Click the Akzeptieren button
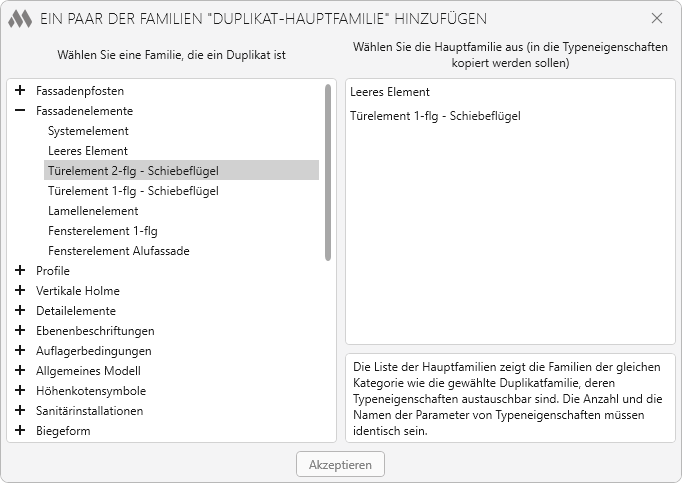The image size is (682, 483). (x=340, y=465)
